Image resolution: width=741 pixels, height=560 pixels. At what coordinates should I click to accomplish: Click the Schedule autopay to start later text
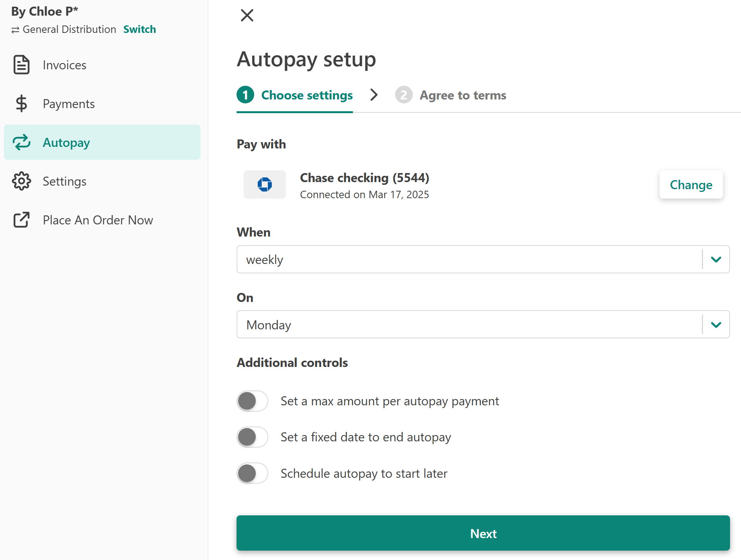pyautogui.click(x=364, y=473)
